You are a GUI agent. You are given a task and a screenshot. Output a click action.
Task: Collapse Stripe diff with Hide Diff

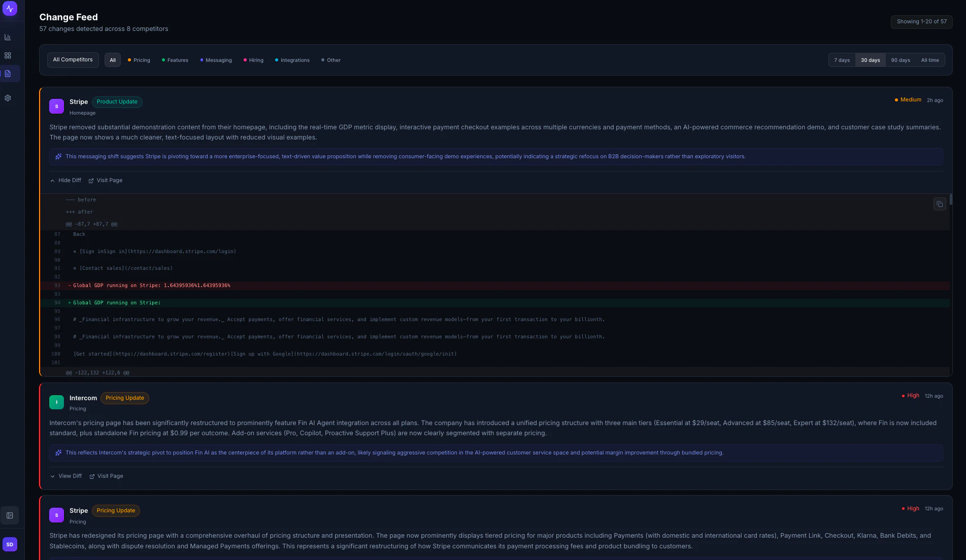click(x=65, y=180)
